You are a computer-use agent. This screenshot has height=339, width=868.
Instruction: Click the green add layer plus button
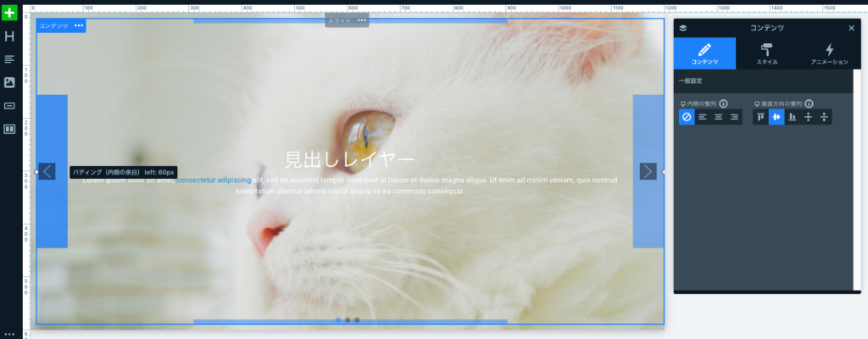point(10,14)
